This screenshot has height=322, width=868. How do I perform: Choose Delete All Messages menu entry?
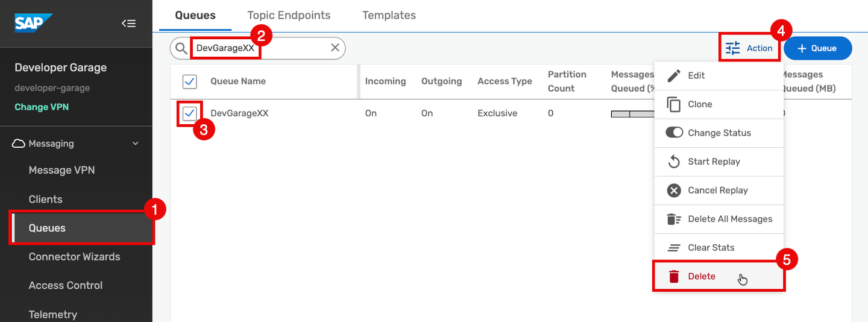click(x=719, y=219)
